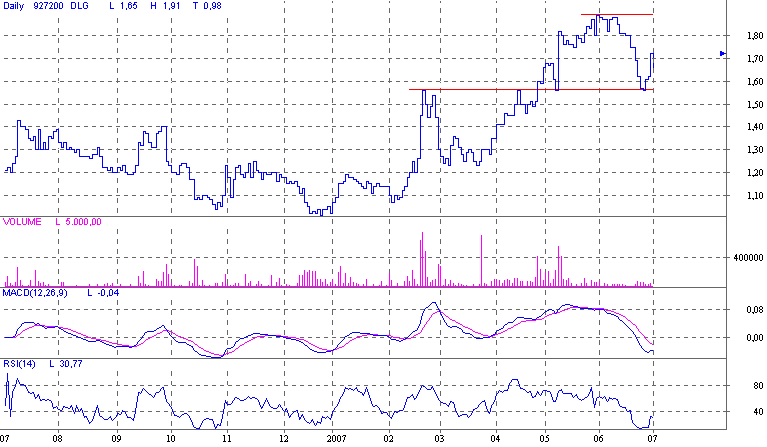The height and width of the screenshot is (447, 767).
Task: Click the 400000 volume axis label
Action: pos(747,258)
